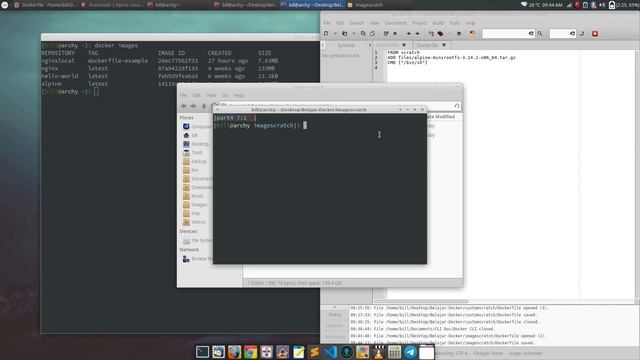The image size is (640, 360).
Task: Open the terminal icon in the dock
Action: pos(202,352)
